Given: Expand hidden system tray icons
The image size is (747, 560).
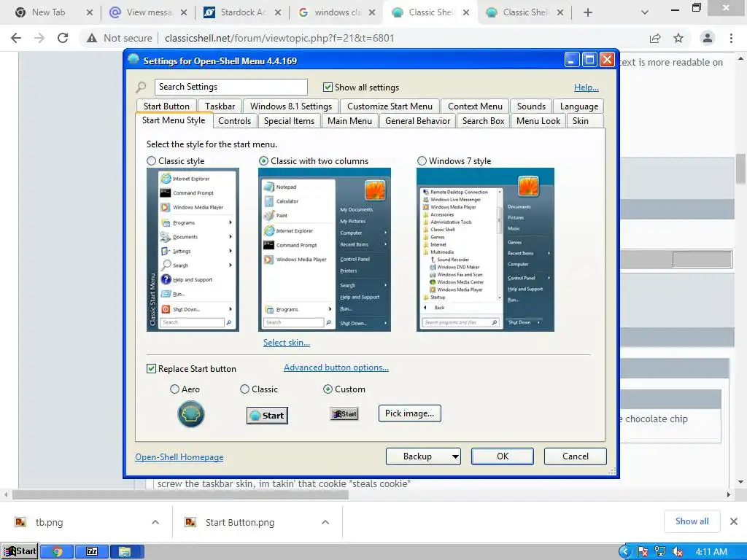Looking at the screenshot, I should [625, 551].
